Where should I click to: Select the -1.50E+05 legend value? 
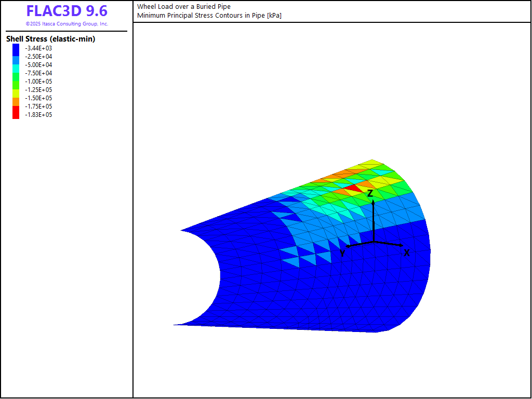pyautogui.click(x=38, y=98)
